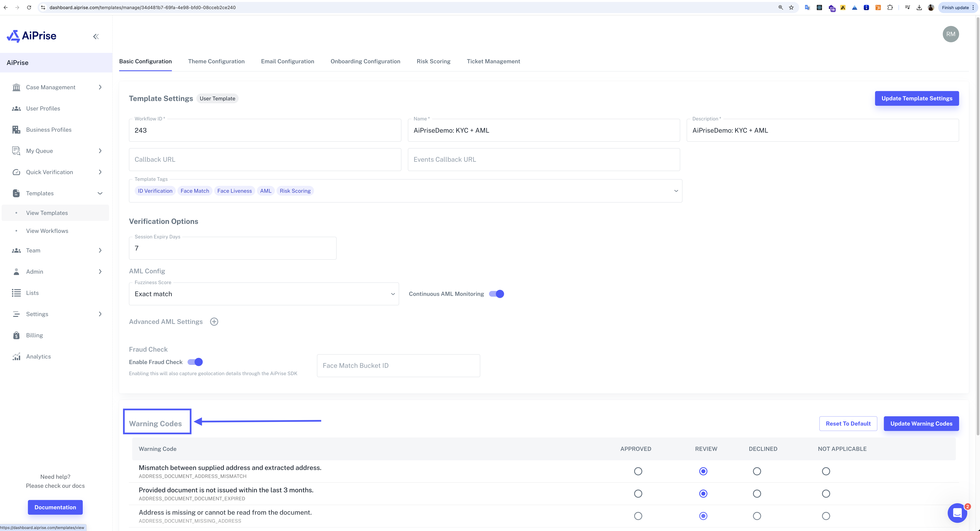The image size is (980, 531).
Task: Add Advanced AML Settings with plus icon
Action: point(214,322)
